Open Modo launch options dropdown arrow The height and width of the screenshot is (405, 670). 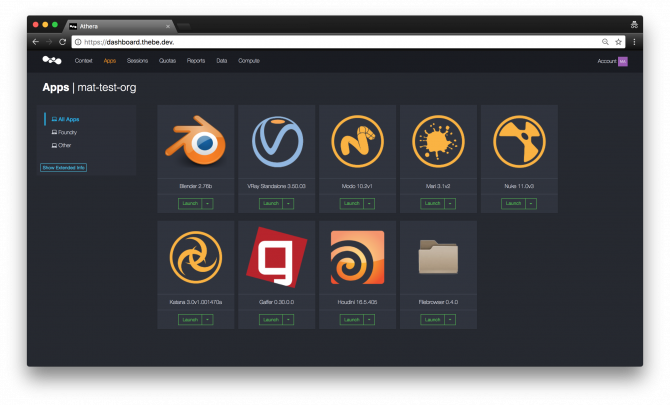coord(369,204)
